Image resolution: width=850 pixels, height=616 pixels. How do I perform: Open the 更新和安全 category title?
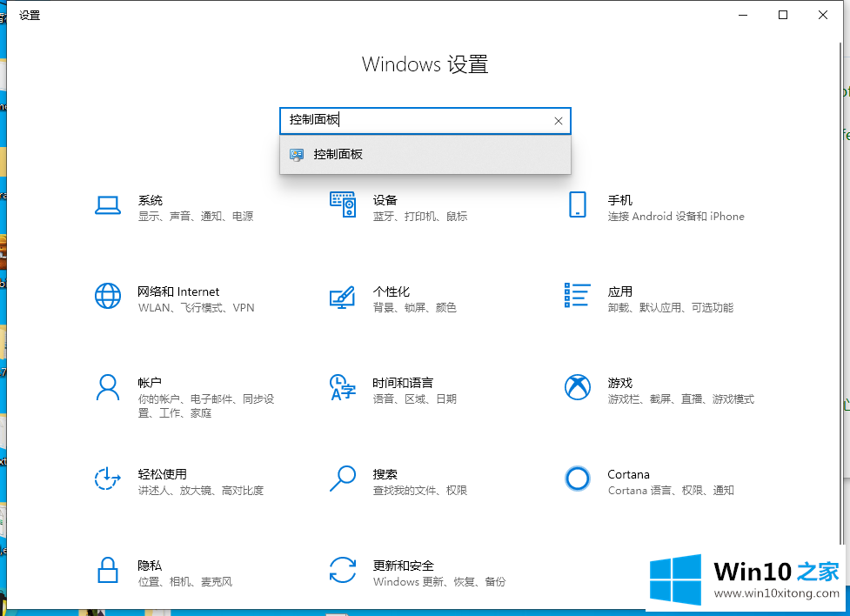click(x=404, y=566)
